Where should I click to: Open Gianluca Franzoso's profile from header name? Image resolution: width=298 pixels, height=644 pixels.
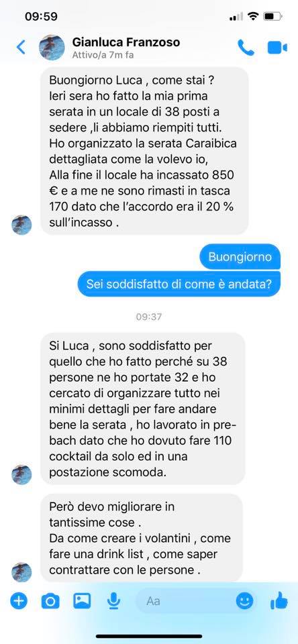[x=126, y=42]
